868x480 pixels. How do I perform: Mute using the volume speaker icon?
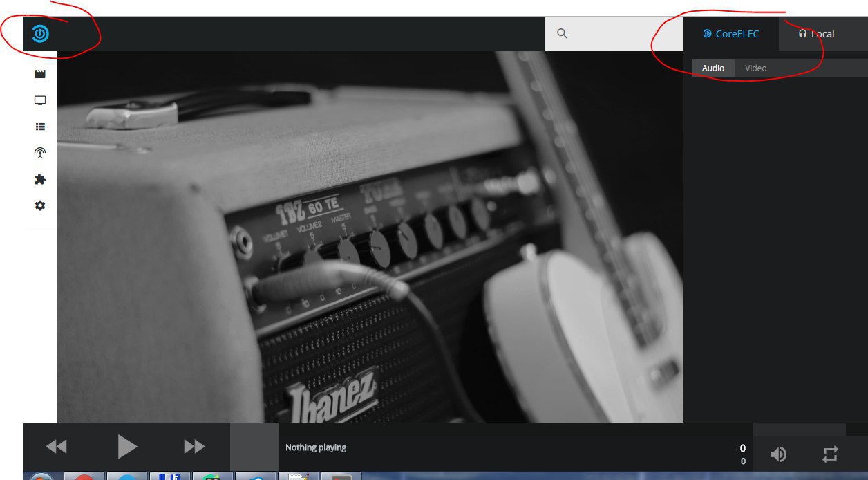pos(778,454)
